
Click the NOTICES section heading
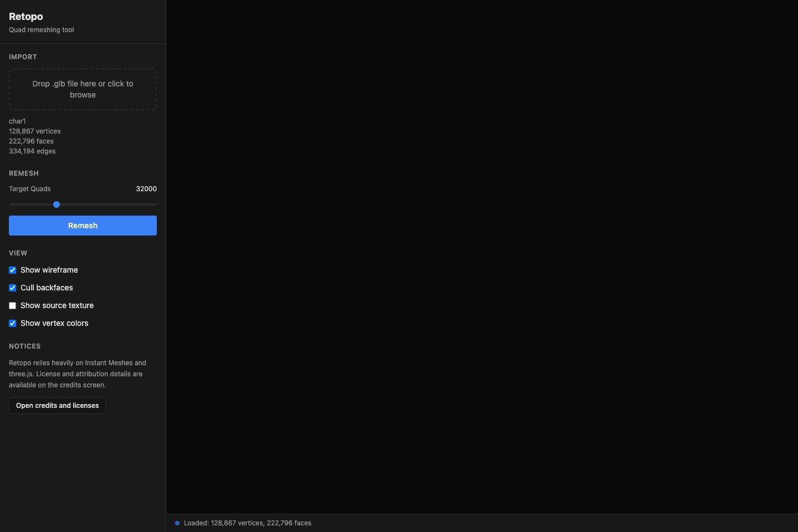(25, 346)
